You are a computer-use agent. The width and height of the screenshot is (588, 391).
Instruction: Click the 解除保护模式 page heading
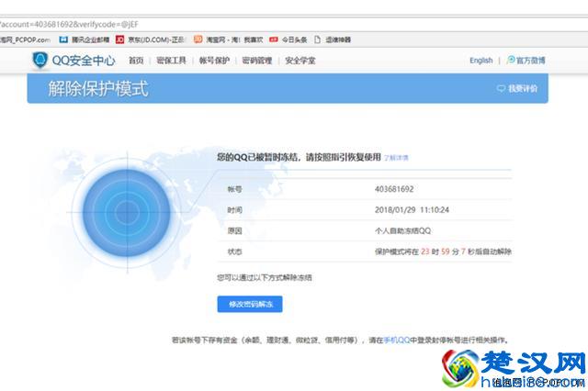click(98, 89)
